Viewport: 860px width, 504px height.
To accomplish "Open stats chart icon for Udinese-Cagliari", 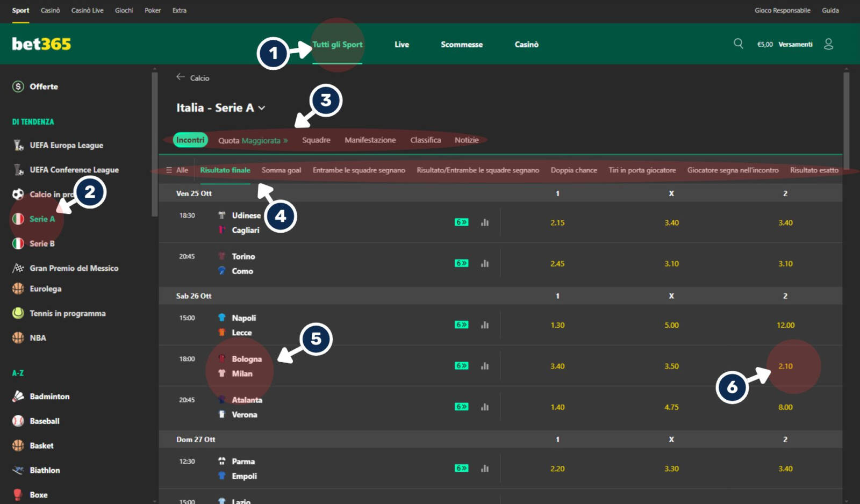I will pos(485,222).
